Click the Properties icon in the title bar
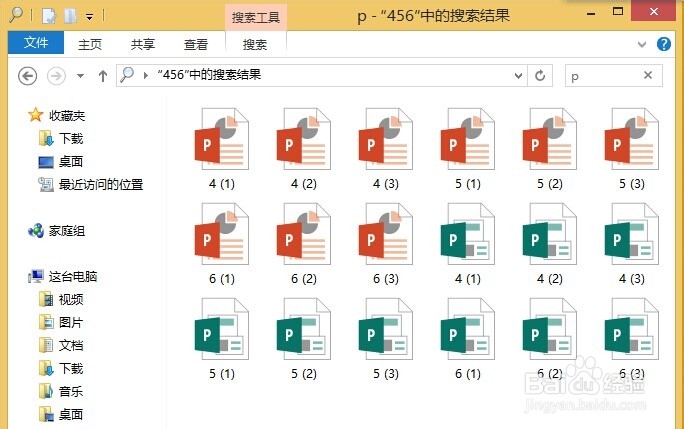 tap(49, 16)
